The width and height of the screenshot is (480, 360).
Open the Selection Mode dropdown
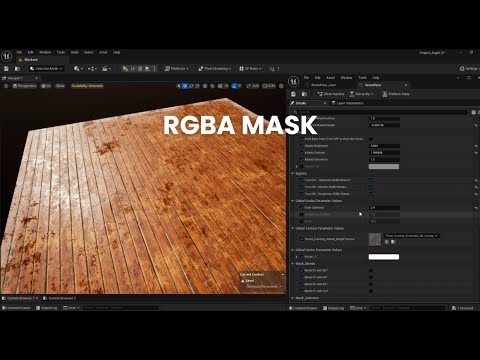pos(46,69)
